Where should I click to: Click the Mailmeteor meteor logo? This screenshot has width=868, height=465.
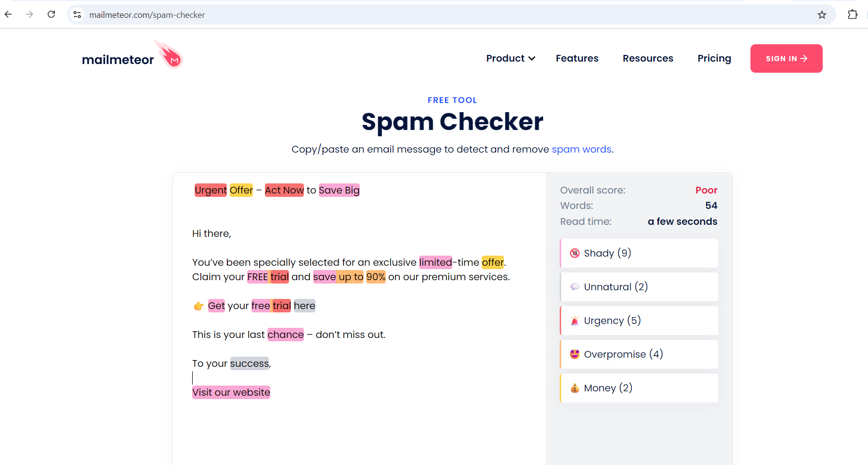click(169, 54)
